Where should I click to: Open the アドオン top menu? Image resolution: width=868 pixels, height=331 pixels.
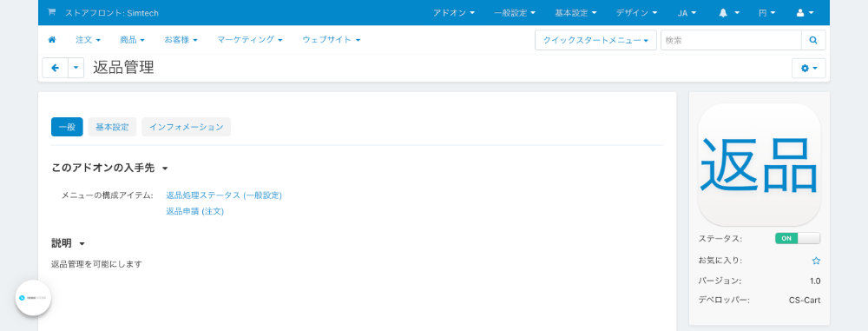coord(454,13)
